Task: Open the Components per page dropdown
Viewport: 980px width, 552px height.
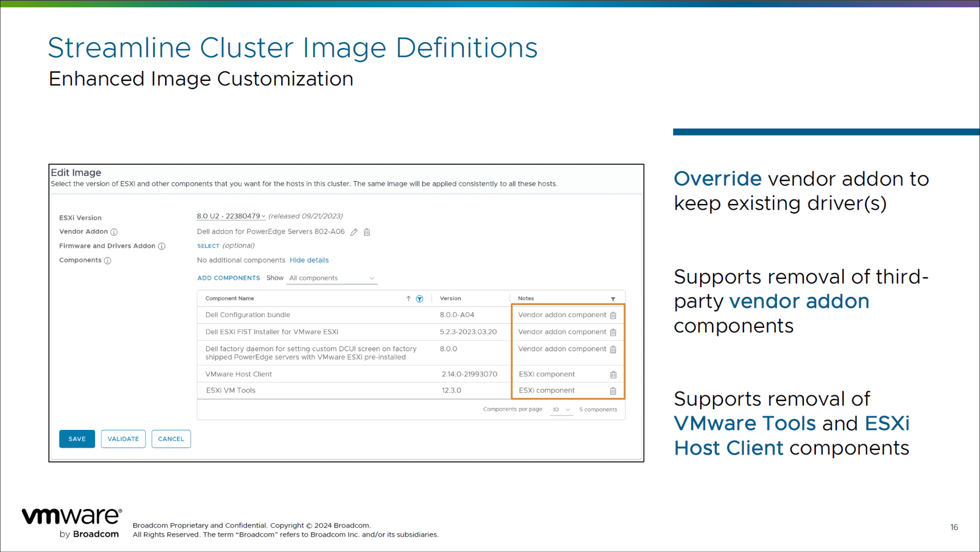Action: (561, 410)
